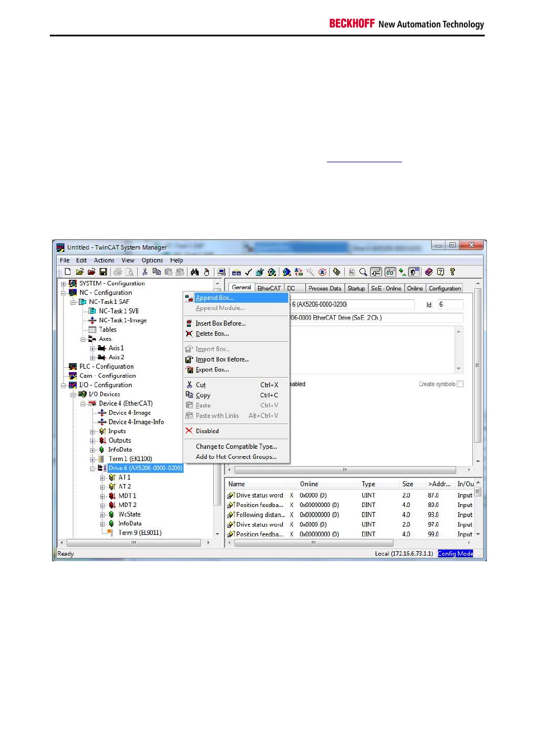Screen dimensions: 534x756
Task: Click the Term 9 (EL9011) icon
Action: pyautogui.click(x=110, y=533)
